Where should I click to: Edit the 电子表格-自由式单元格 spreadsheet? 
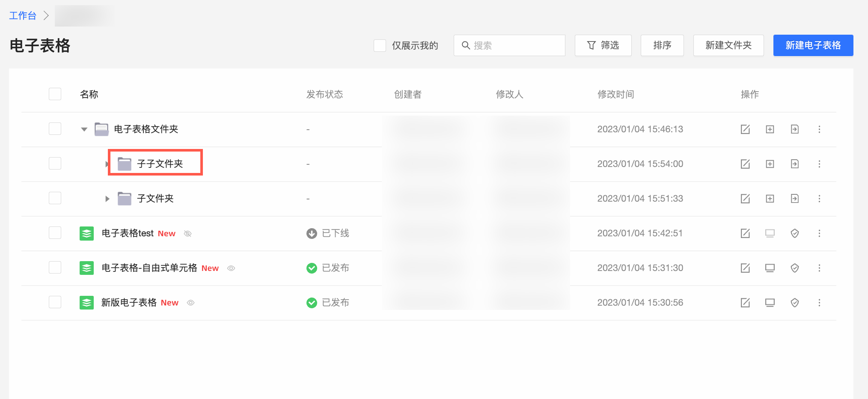[745, 268]
